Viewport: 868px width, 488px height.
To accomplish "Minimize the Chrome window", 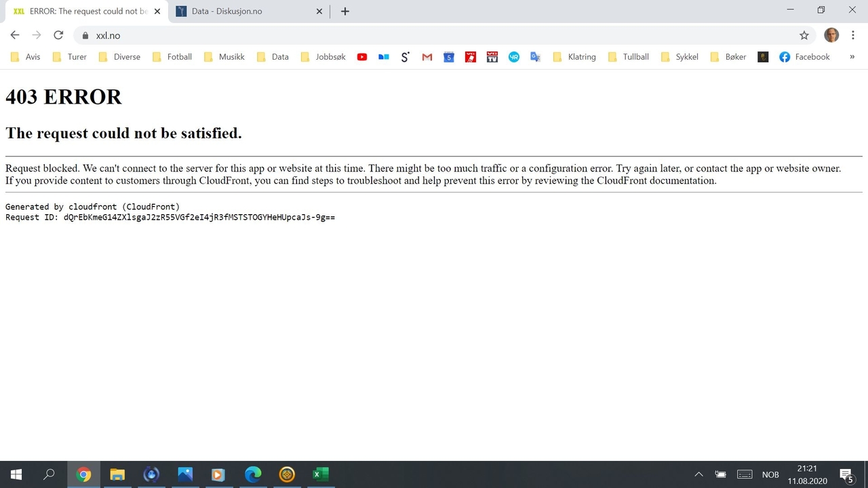I will point(790,9).
